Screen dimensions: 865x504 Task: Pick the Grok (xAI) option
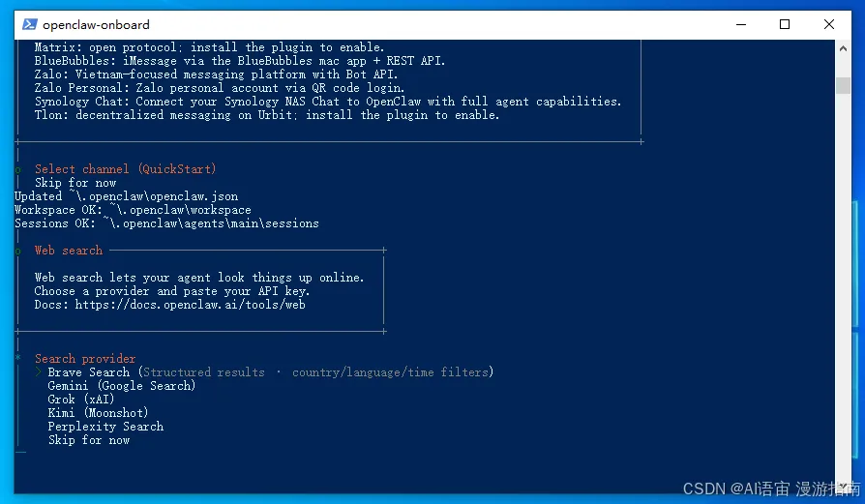[x=80, y=400]
